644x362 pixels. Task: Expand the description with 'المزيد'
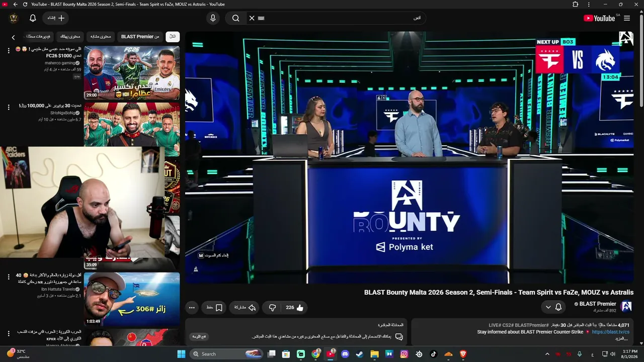621,339
